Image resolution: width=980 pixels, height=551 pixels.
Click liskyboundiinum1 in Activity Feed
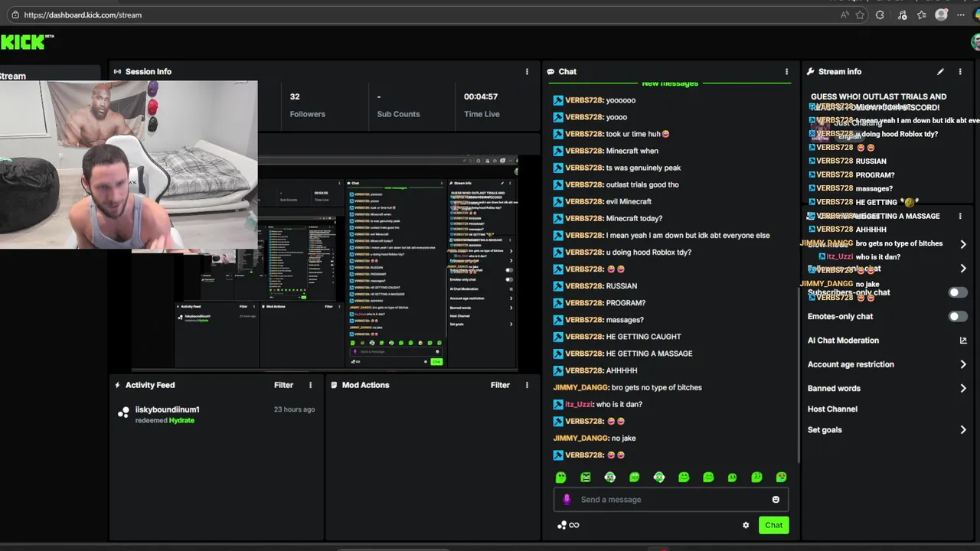167,409
